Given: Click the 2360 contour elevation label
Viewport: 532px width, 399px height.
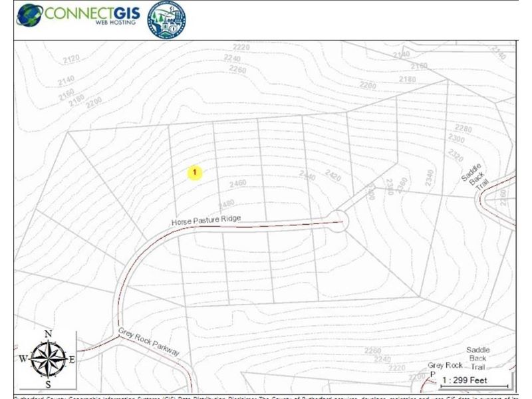Looking at the screenshot, I should click(x=401, y=186).
